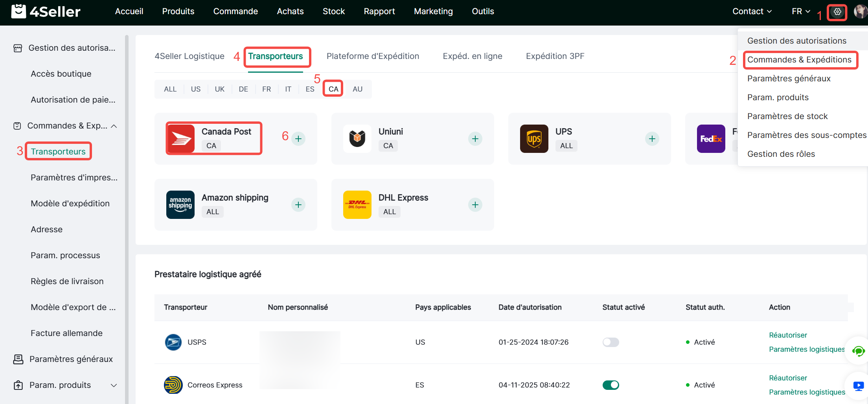Open the settings gear icon
The width and height of the screenshot is (868, 404).
(837, 12)
